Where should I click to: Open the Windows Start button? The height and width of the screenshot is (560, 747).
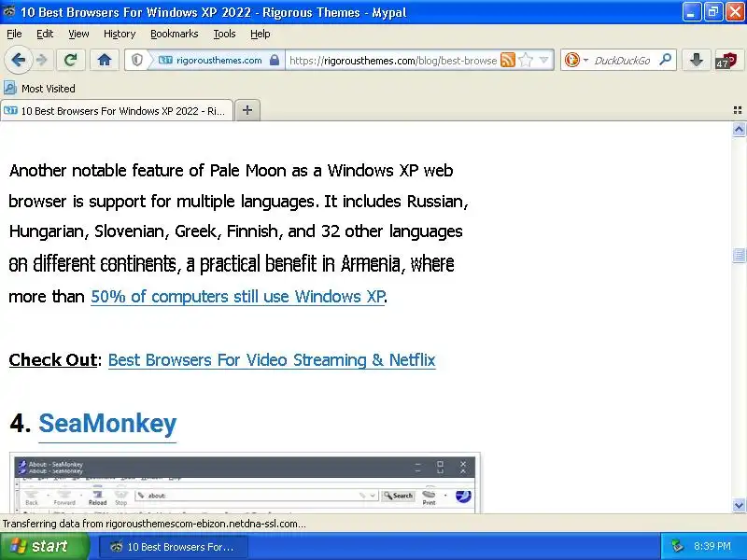[44, 546]
